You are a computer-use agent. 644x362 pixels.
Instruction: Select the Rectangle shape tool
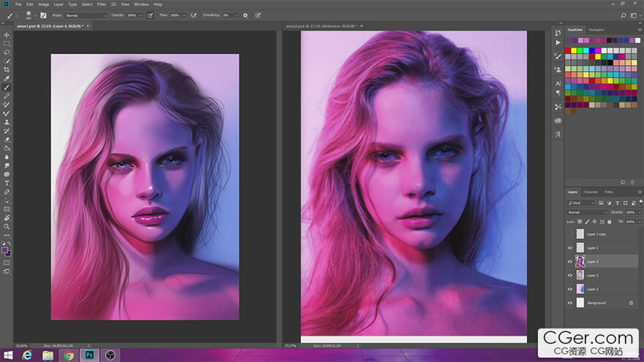(x=7, y=209)
